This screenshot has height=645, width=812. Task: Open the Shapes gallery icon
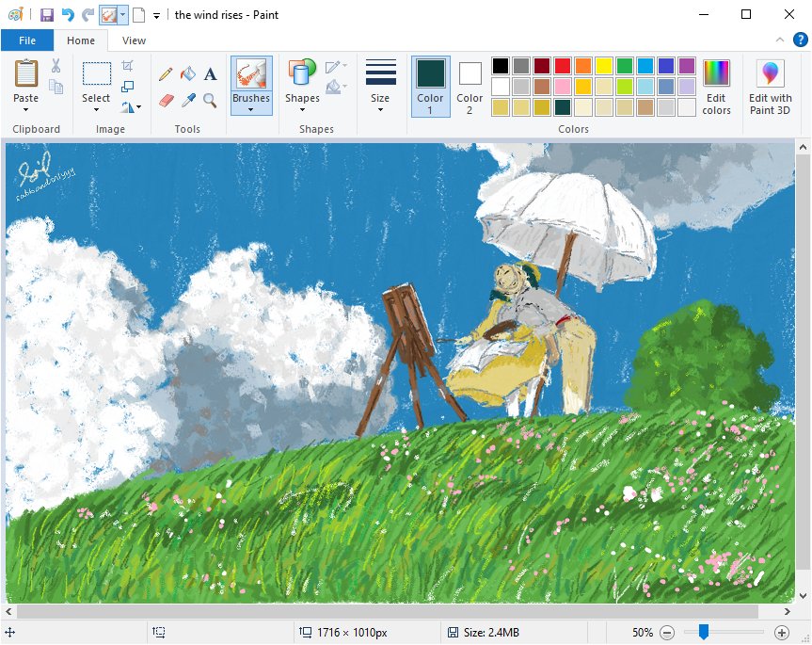point(302,73)
